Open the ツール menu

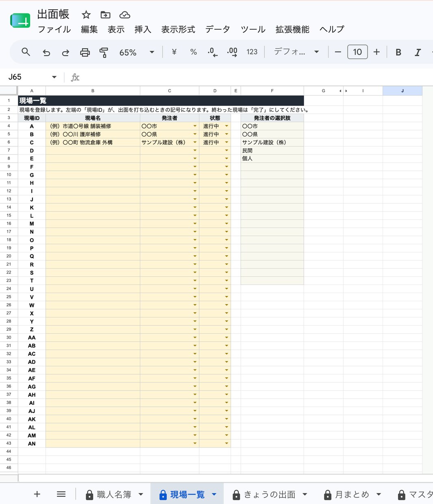253,30
